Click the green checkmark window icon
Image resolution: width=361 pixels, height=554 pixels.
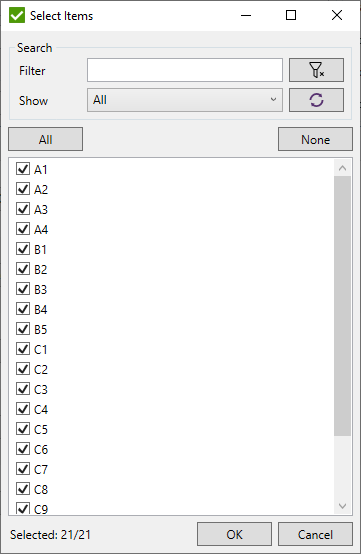(x=17, y=16)
